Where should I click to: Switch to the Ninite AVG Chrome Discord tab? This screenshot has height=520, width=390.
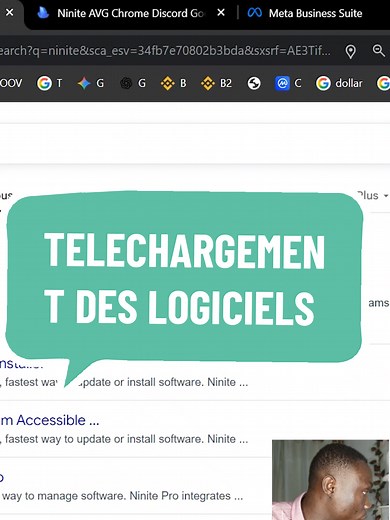[130, 13]
